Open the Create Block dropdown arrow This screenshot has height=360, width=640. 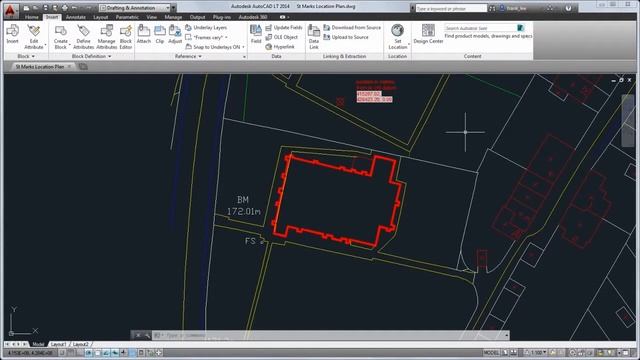(x=69, y=45)
